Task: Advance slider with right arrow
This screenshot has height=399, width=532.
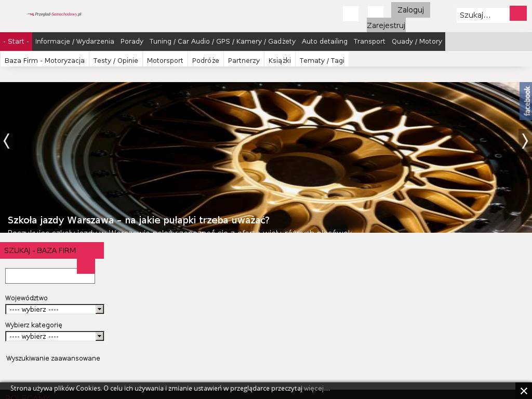Action: (525, 141)
